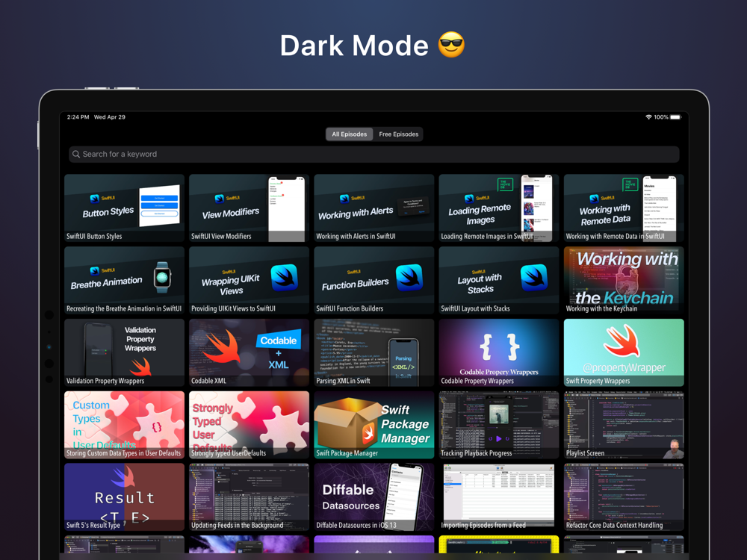Tap the battery indicator icon
The height and width of the screenshot is (560, 747).
pyautogui.click(x=675, y=117)
